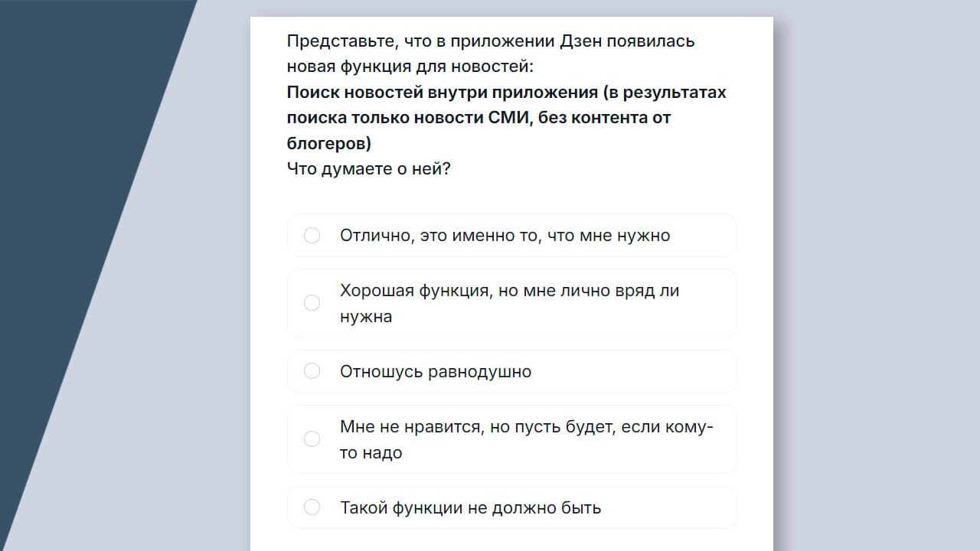The height and width of the screenshot is (551, 980).
Task: Click the prompt "Что думаете о ней?"
Action: [368, 168]
